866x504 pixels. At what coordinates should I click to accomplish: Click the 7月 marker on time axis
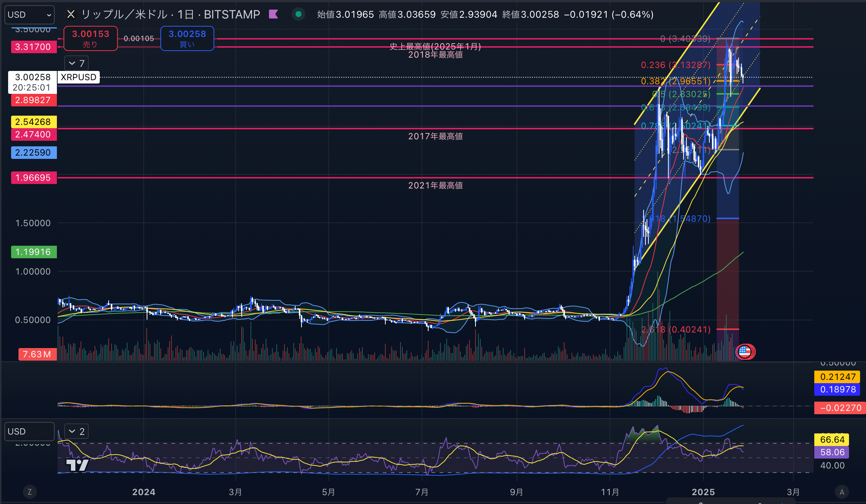click(422, 492)
